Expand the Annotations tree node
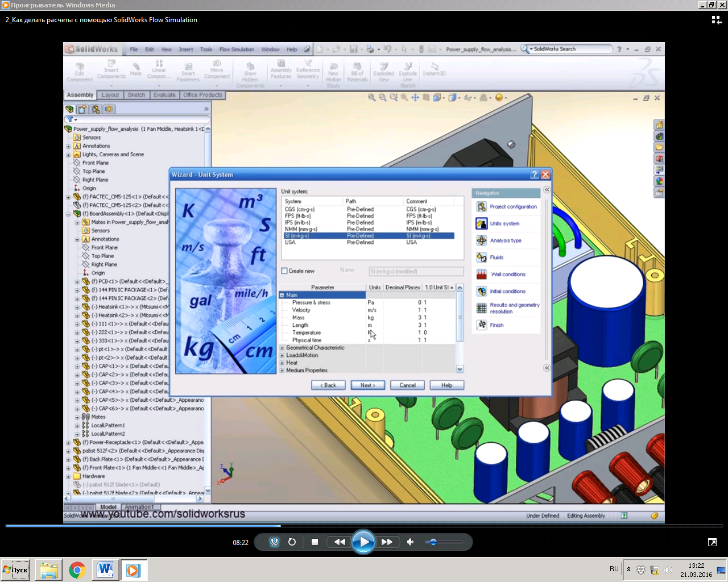 coord(68,146)
